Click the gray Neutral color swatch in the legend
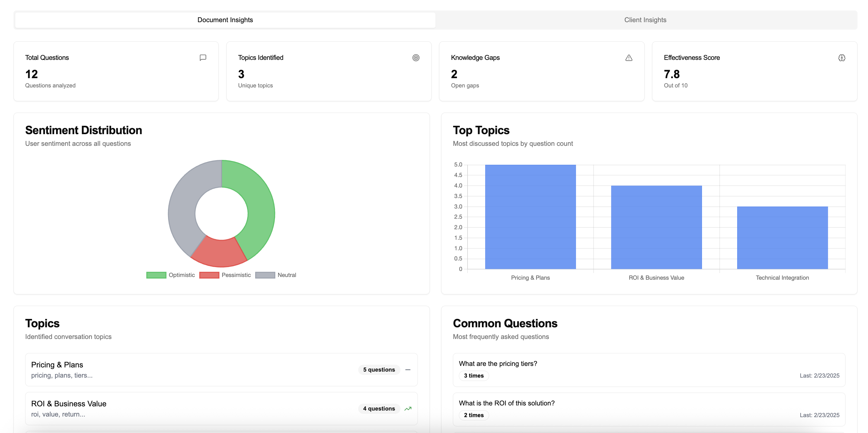868x433 pixels. coord(265,275)
